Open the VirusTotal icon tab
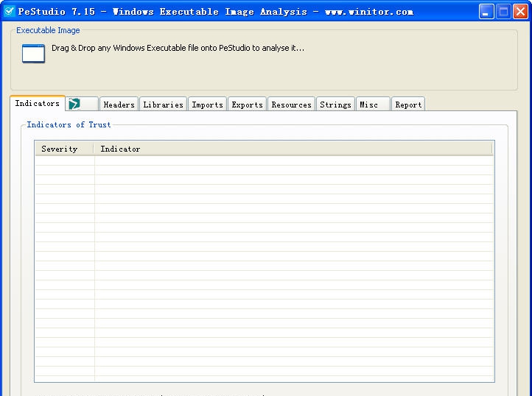The image size is (532, 396). tap(82, 104)
